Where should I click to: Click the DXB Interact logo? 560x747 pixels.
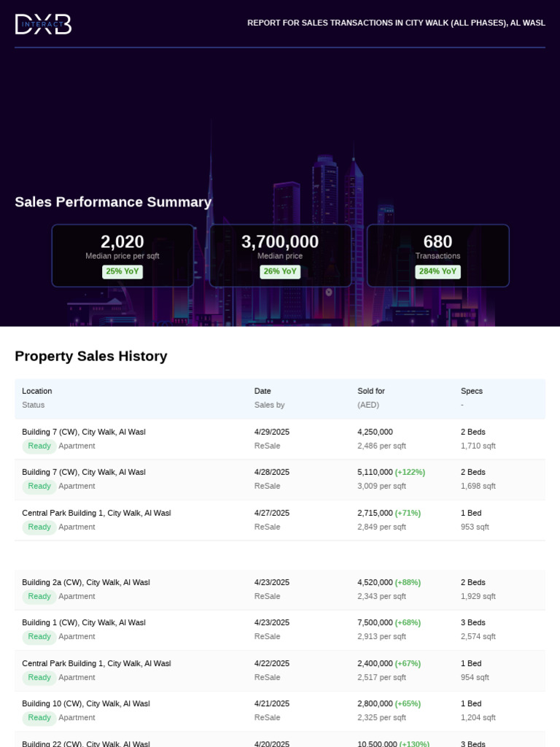pyautogui.click(x=43, y=24)
